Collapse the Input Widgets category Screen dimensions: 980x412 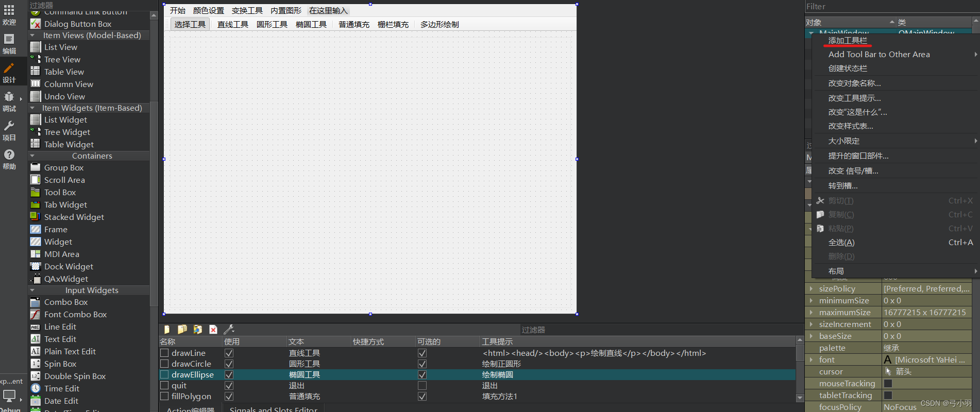point(32,290)
